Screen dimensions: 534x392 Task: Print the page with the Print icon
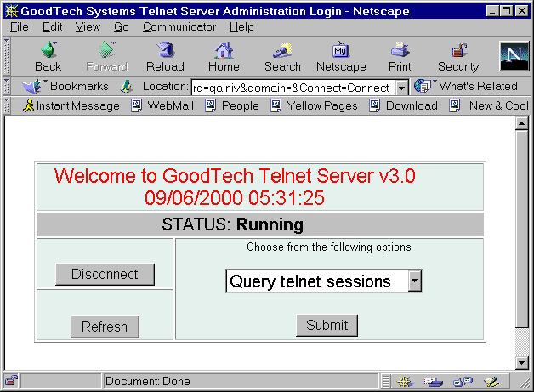(x=400, y=49)
